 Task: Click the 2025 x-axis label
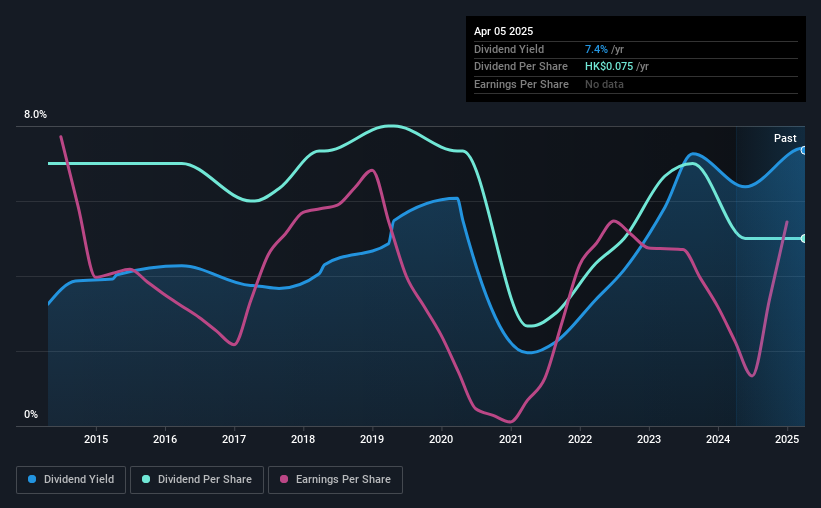tap(787, 439)
